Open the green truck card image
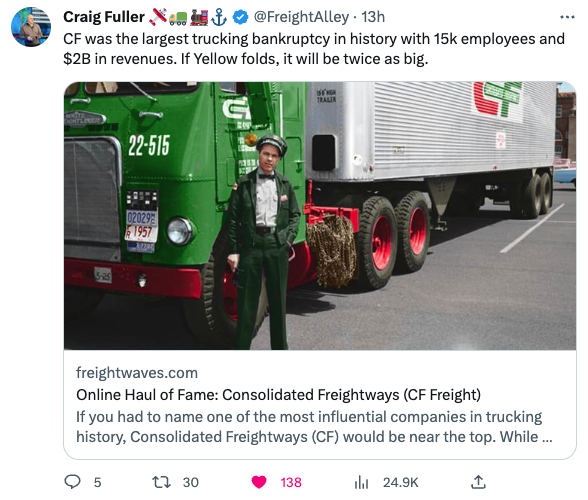This screenshot has height=500, width=588. tap(320, 216)
